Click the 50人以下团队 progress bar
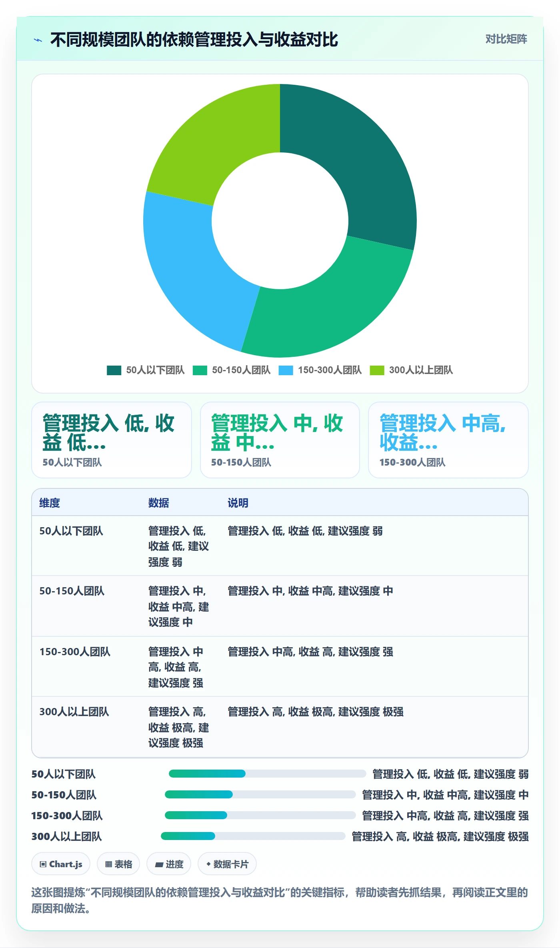 click(267, 774)
